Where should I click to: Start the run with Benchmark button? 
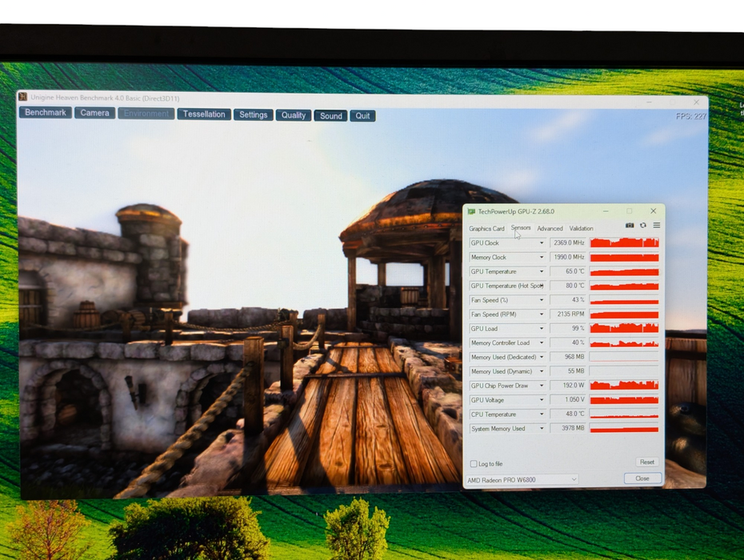tap(46, 113)
